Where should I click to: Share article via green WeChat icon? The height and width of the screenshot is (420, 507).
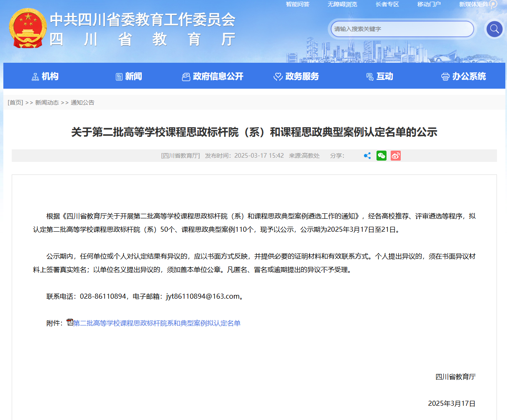click(x=381, y=156)
